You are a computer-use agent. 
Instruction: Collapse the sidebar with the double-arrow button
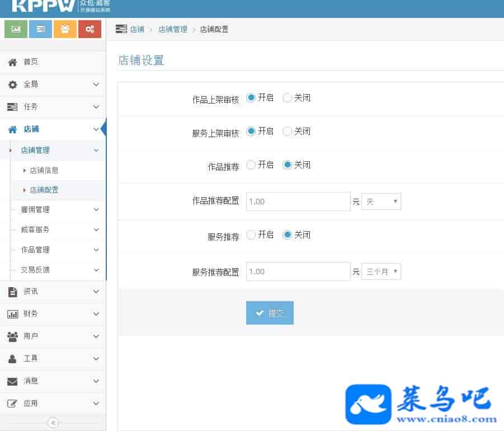[x=53, y=423]
